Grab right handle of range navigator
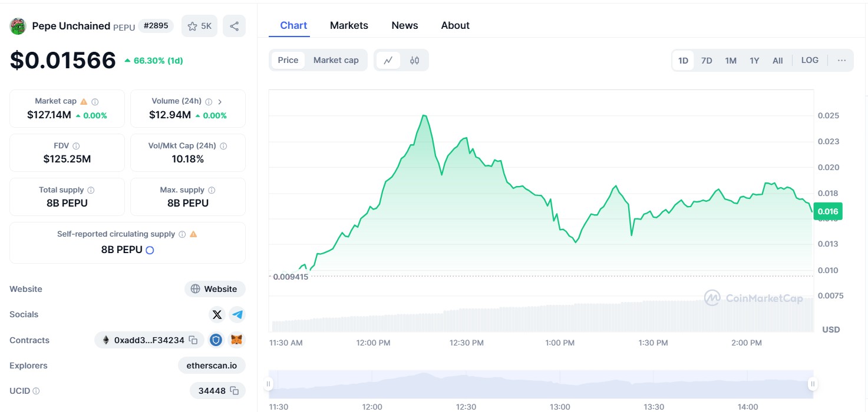This screenshot has width=868, height=412. 813,384
